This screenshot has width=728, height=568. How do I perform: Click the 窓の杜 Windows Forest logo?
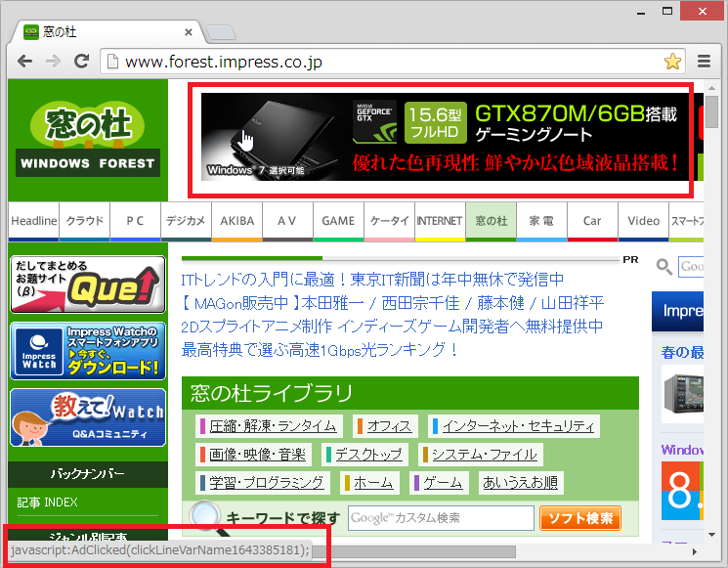point(88,140)
